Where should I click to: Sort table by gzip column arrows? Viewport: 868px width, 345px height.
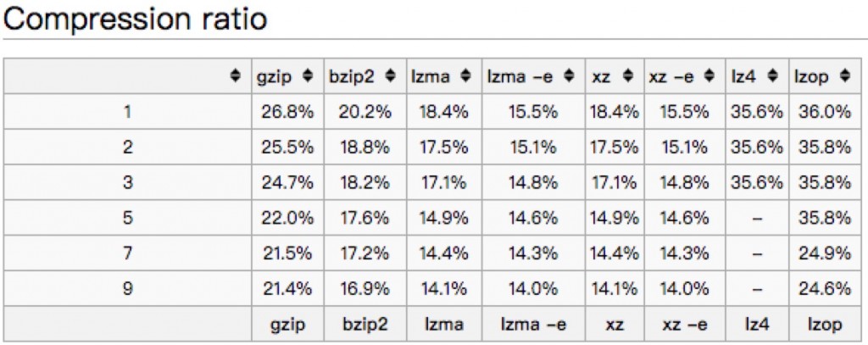pyautogui.click(x=307, y=76)
